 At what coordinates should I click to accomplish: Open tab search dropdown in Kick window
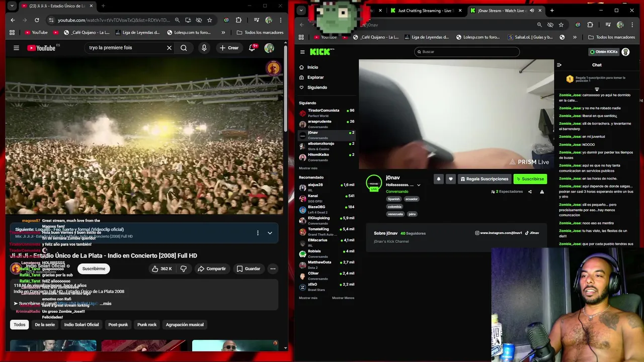coord(301,11)
